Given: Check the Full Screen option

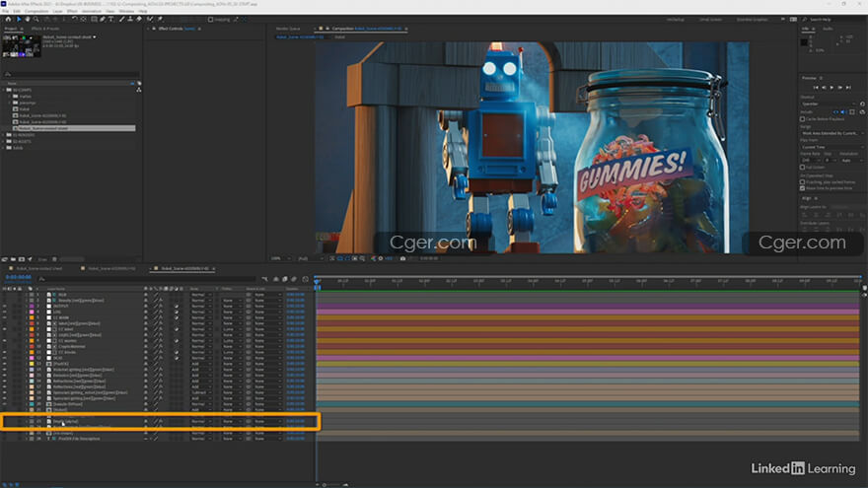Looking at the screenshot, I should [802, 167].
